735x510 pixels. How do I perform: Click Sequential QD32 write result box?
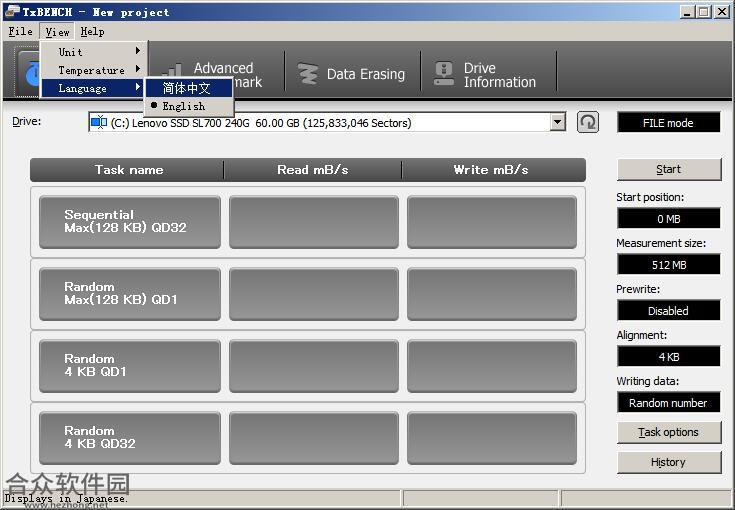pyautogui.click(x=492, y=222)
